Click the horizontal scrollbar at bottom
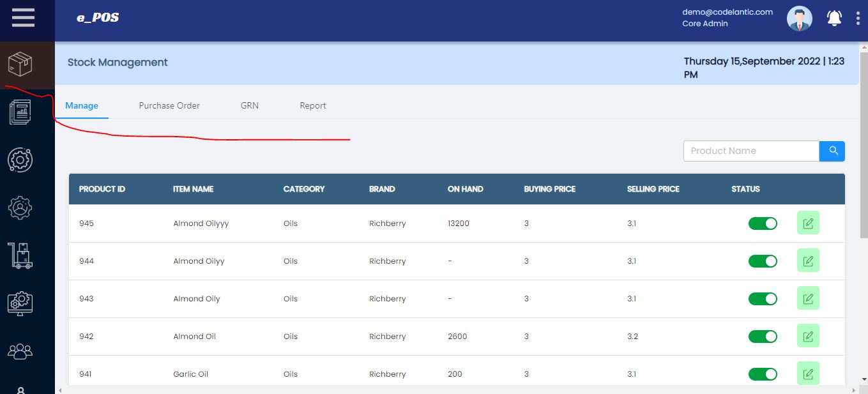 457,390
